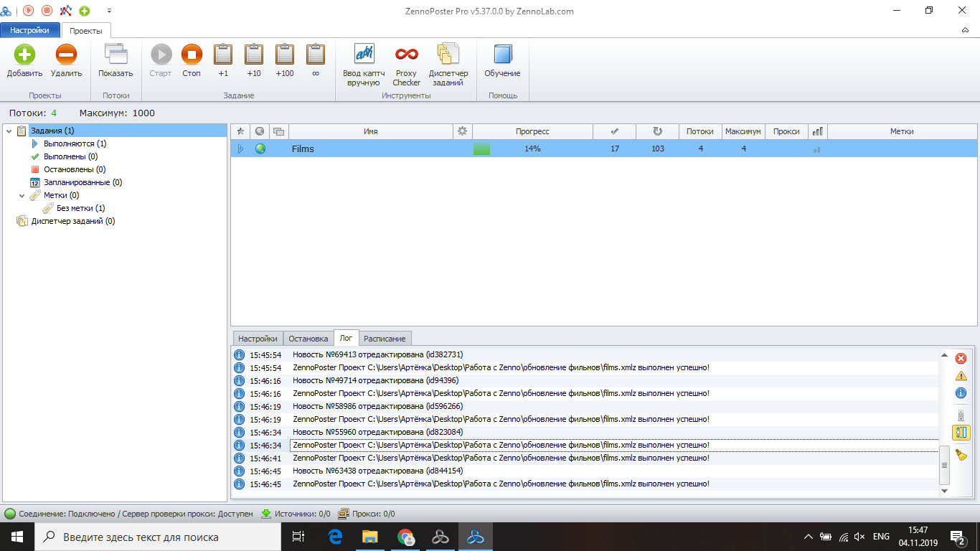
Task: Stop the task with Стоп button
Action: coord(192,60)
